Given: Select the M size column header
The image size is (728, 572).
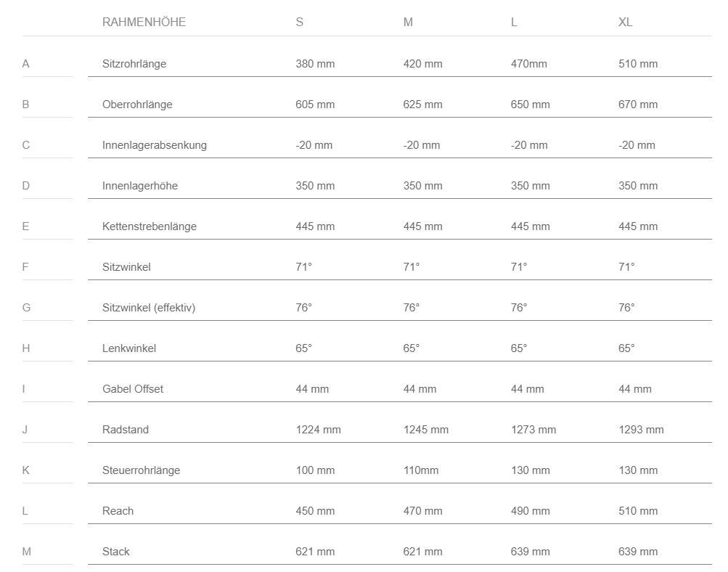Looking at the screenshot, I should point(408,22).
